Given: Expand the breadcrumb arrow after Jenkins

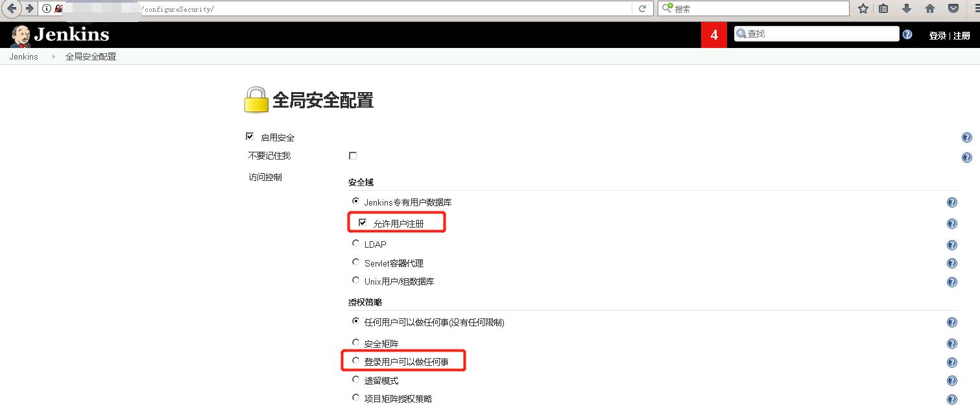Looking at the screenshot, I should click(x=53, y=57).
